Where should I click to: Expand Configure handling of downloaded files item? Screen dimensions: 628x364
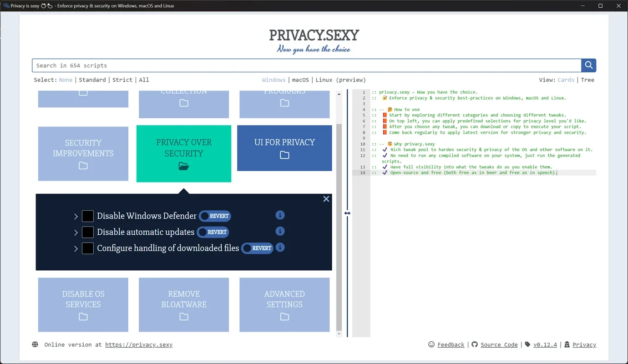click(76, 248)
